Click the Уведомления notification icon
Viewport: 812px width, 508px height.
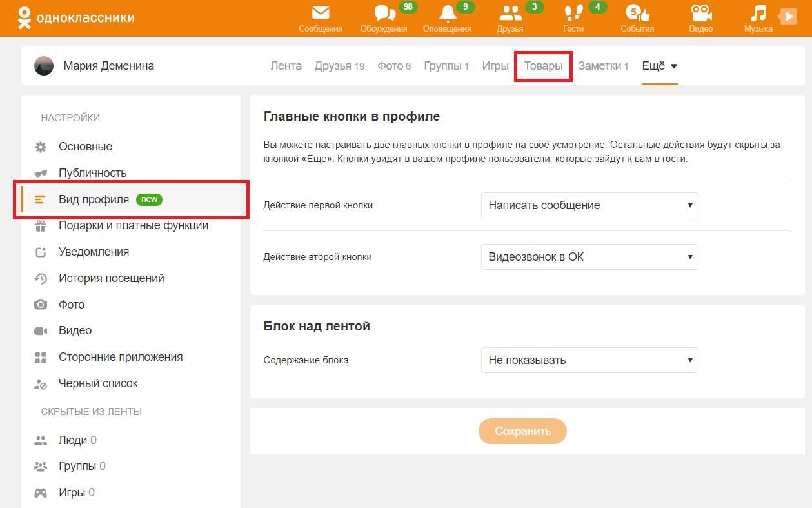[x=41, y=252]
